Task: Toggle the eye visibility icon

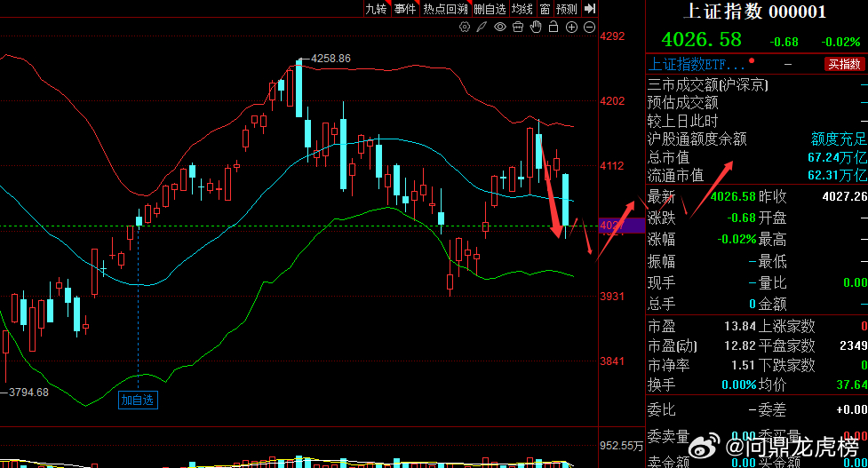Action: coord(500,27)
